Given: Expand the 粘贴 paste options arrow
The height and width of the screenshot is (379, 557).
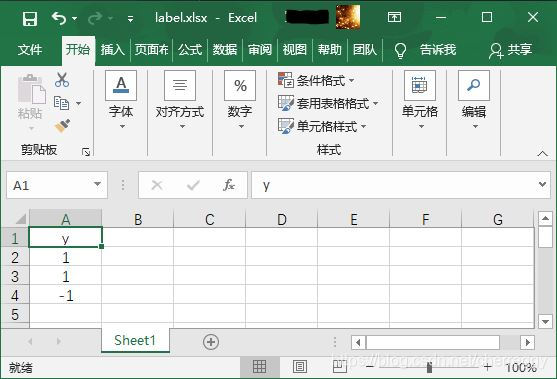Looking at the screenshot, I should [31, 128].
